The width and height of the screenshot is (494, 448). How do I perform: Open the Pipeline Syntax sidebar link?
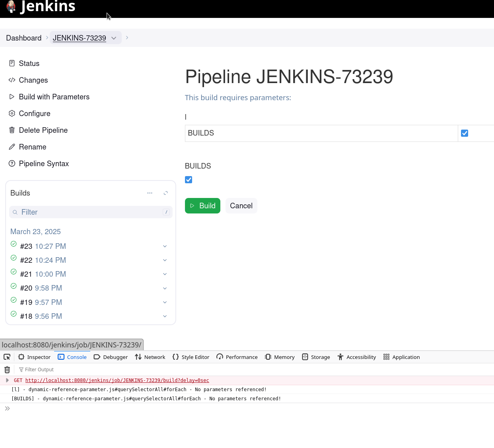tap(44, 164)
